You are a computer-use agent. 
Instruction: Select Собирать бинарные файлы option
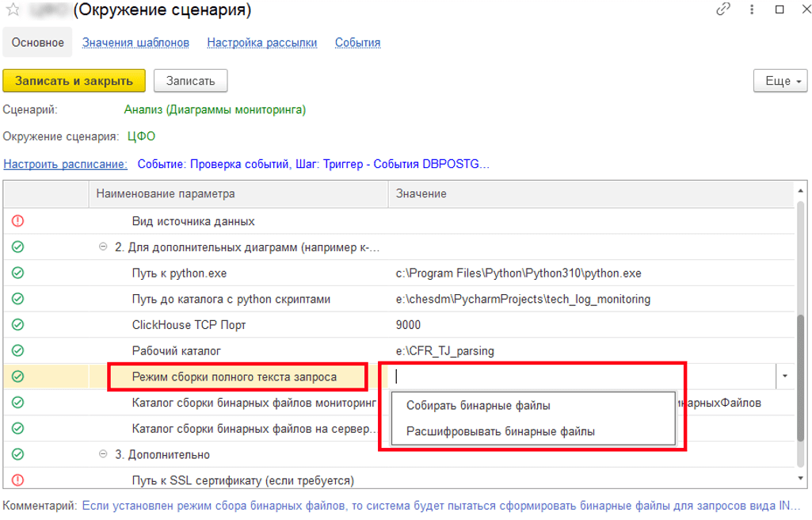478,405
